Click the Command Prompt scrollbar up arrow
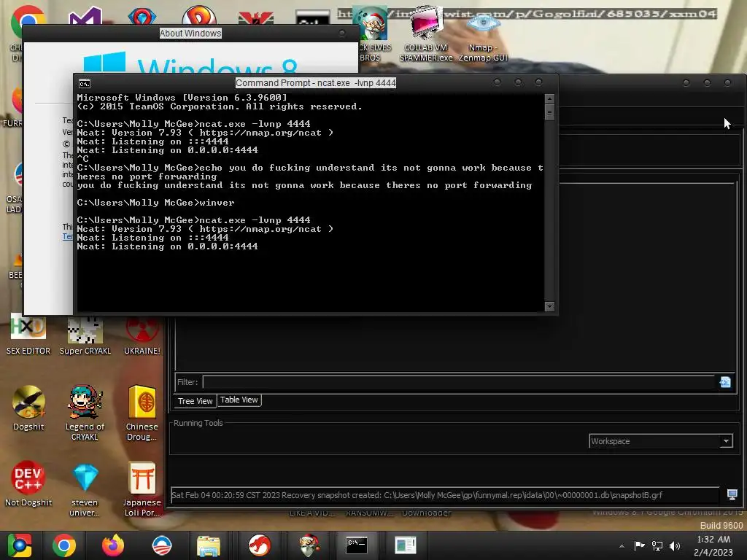Image resolution: width=747 pixels, height=560 pixels. tap(549, 98)
